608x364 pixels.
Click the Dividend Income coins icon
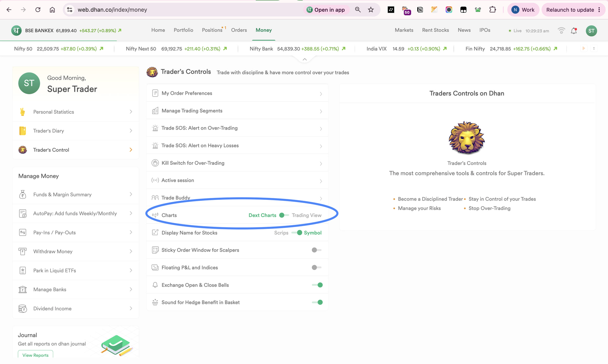point(22,308)
